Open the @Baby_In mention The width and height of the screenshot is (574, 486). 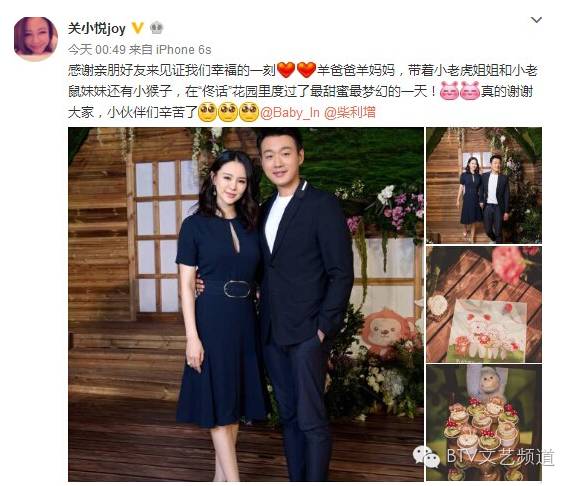(290, 112)
